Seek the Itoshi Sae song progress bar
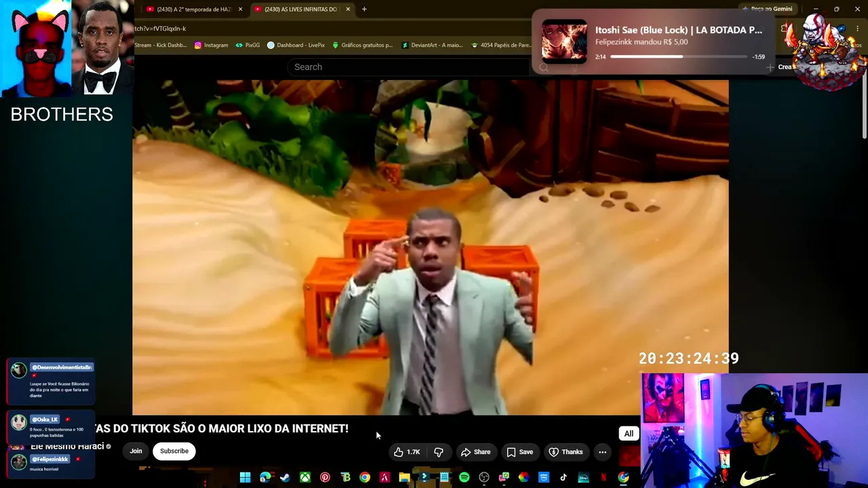 [x=678, y=57]
